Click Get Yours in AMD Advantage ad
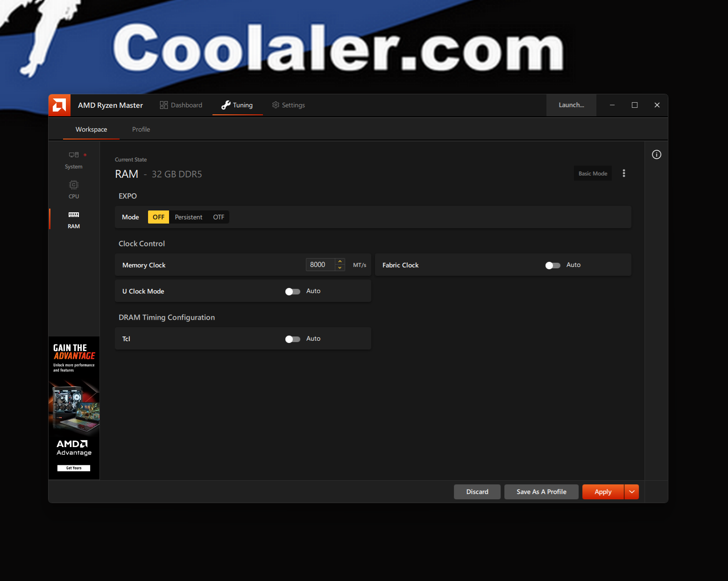 point(74,468)
